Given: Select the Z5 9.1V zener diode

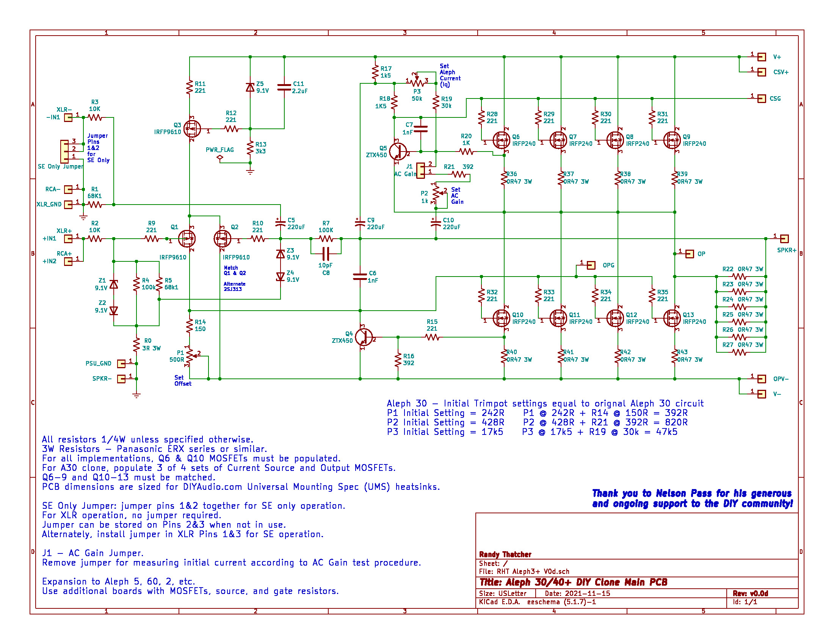Looking at the screenshot, I should [250, 88].
